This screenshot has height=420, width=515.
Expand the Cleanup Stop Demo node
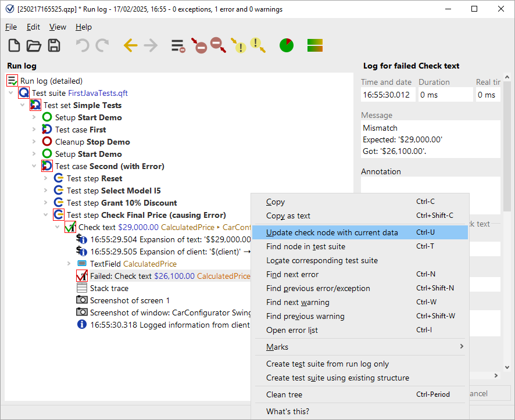point(34,141)
